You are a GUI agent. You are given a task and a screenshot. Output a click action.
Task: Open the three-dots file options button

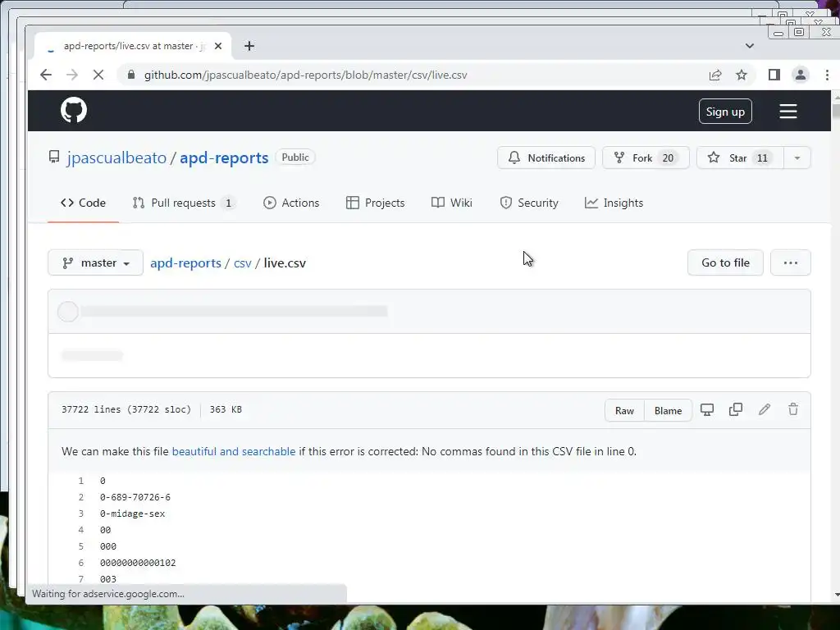790,263
